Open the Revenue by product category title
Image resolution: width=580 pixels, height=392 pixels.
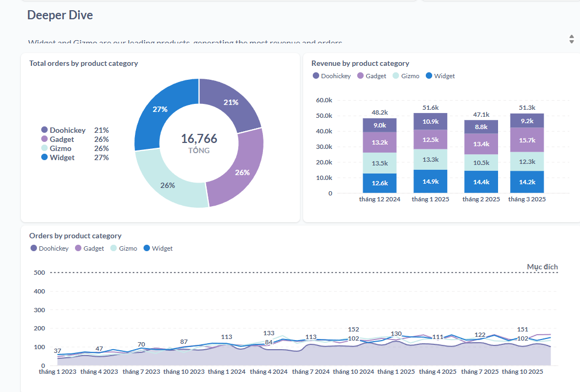click(360, 63)
